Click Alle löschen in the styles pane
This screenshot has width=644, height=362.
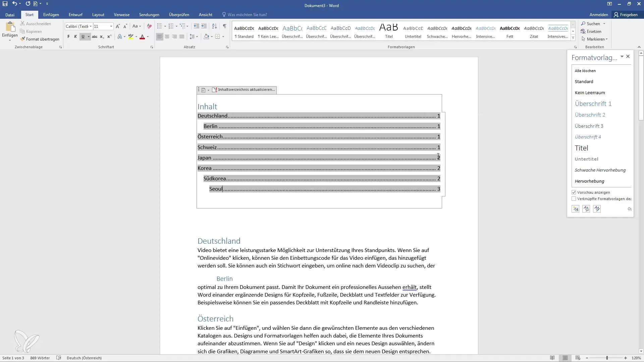(585, 71)
